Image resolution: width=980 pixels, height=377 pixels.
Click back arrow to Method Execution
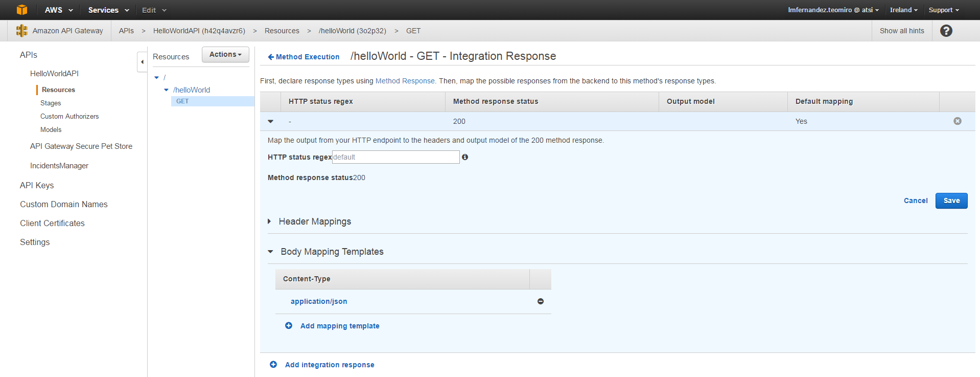pos(271,57)
